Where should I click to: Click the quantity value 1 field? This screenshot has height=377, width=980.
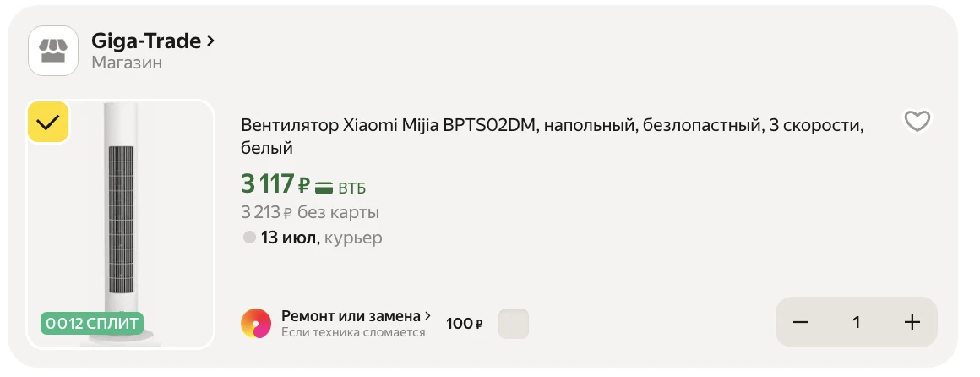click(857, 322)
